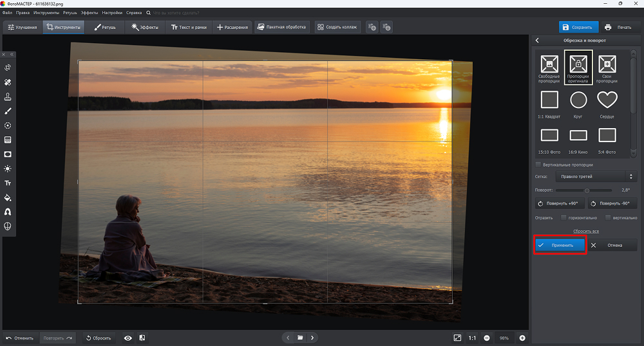Go to previous photo arrow

point(288,338)
